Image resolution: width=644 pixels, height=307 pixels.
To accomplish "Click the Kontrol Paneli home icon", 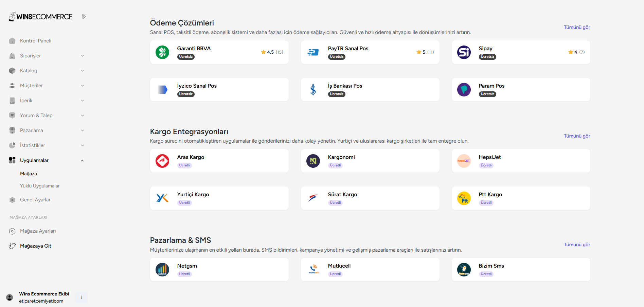I will (12, 41).
